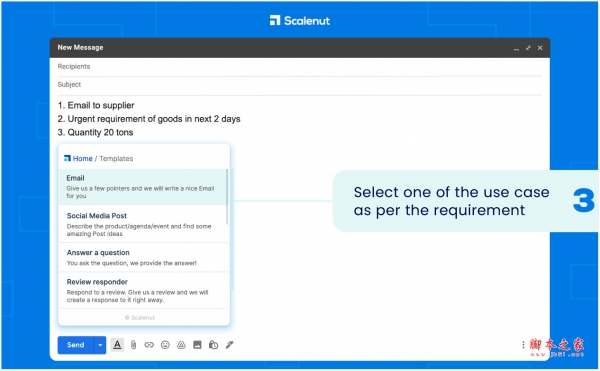Expand the Send options dropdown arrow
This screenshot has width=600, height=371.
(x=100, y=345)
